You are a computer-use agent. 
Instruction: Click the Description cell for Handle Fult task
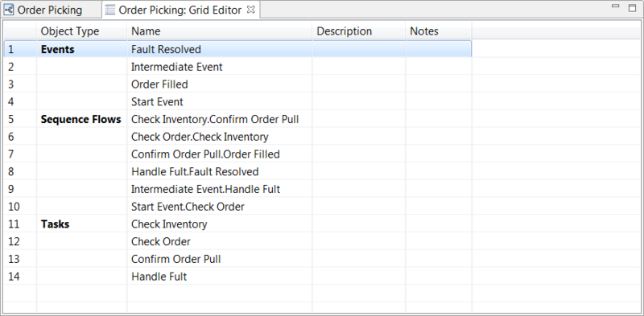click(359, 277)
